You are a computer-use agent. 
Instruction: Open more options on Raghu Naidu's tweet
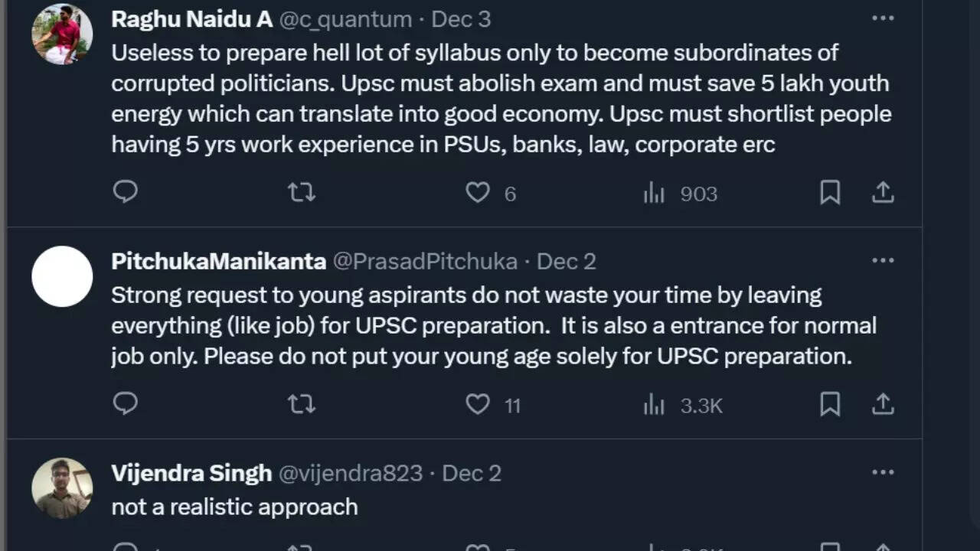(x=883, y=18)
